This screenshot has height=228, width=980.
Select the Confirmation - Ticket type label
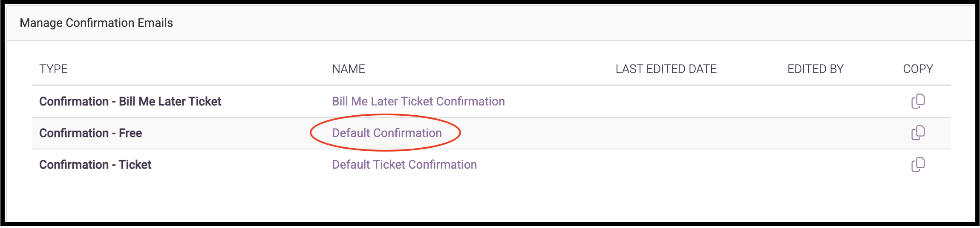click(x=95, y=165)
